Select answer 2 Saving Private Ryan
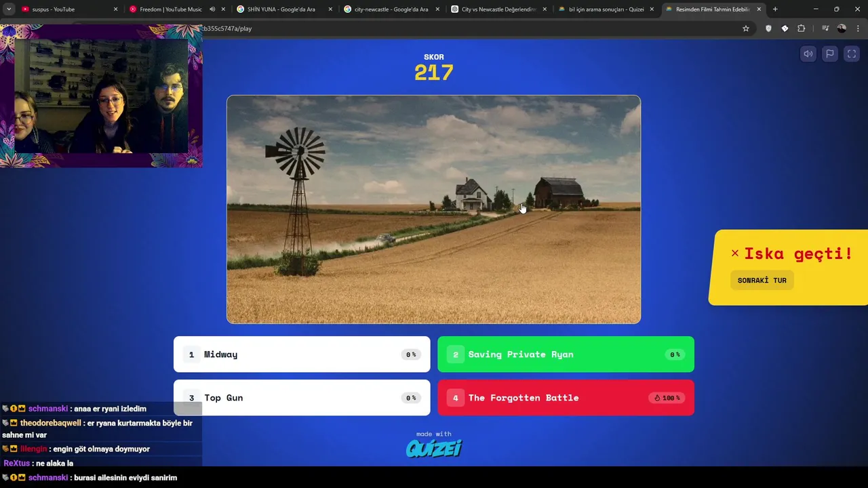This screenshot has height=488, width=868. (x=566, y=354)
